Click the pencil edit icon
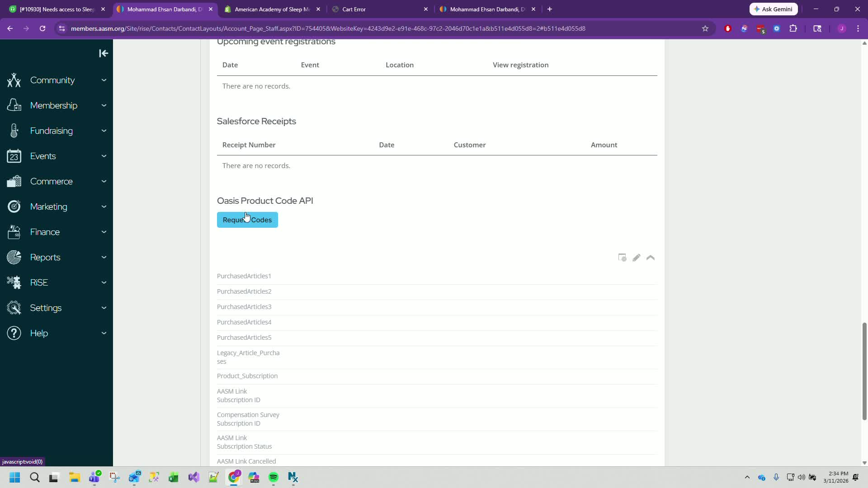868x488 pixels. [x=636, y=258]
